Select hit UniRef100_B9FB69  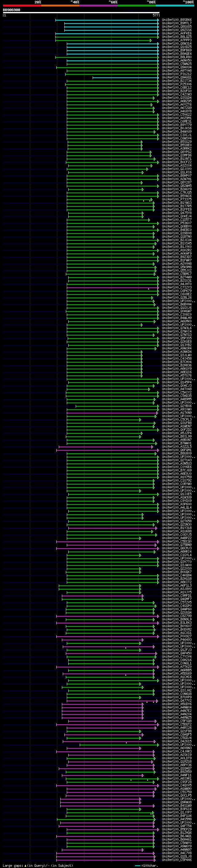click(176, 50)
